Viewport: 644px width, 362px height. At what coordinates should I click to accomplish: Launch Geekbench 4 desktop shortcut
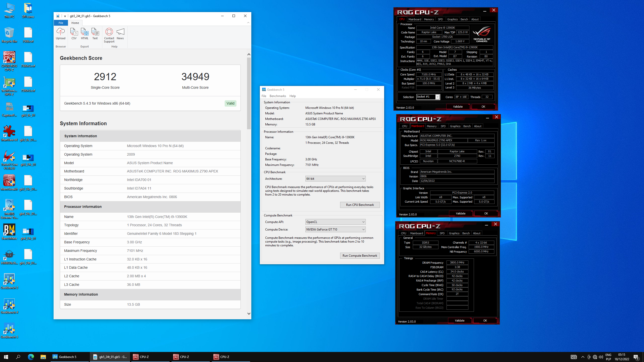click(x=9, y=306)
